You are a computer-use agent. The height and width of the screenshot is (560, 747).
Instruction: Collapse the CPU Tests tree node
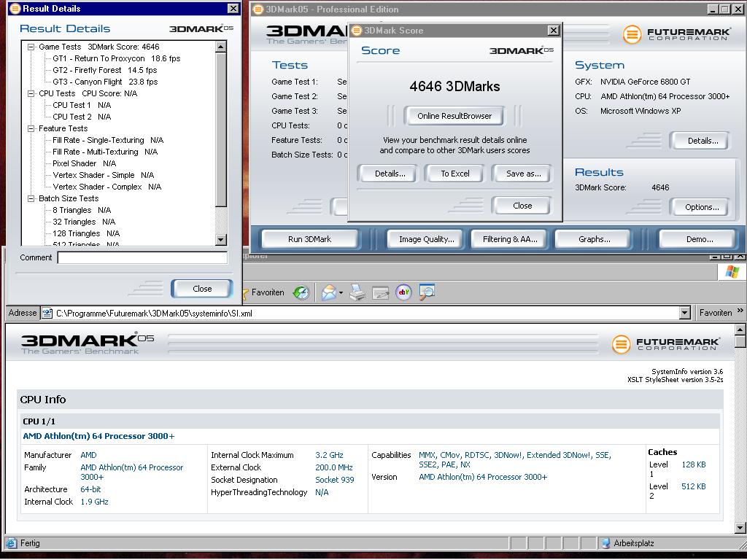(31, 93)
